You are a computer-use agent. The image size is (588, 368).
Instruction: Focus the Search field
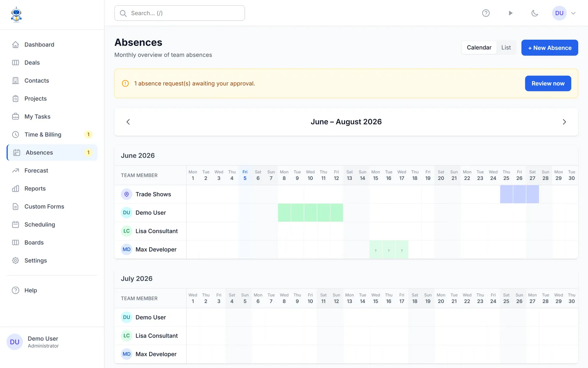tap(180, 13)
